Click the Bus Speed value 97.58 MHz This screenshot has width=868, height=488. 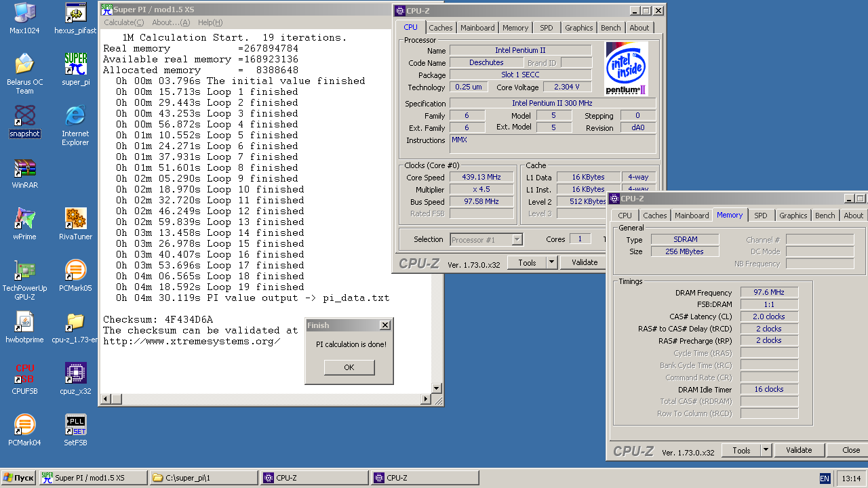[481, 202]
